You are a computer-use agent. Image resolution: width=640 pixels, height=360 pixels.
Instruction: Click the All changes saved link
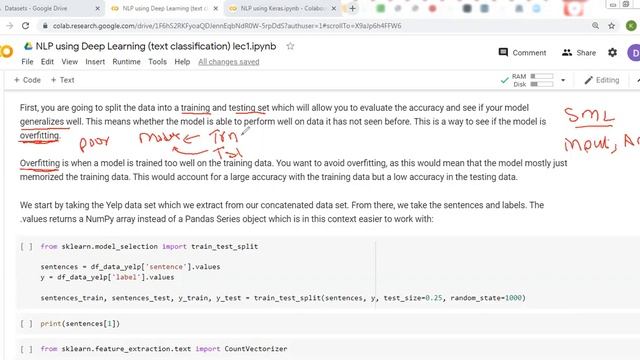tap(229, 62)
